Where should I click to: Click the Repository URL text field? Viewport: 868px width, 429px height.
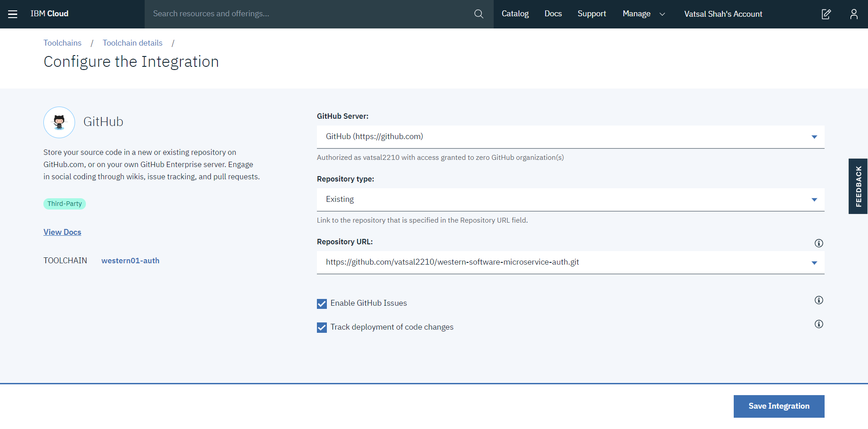pos(571,262)
